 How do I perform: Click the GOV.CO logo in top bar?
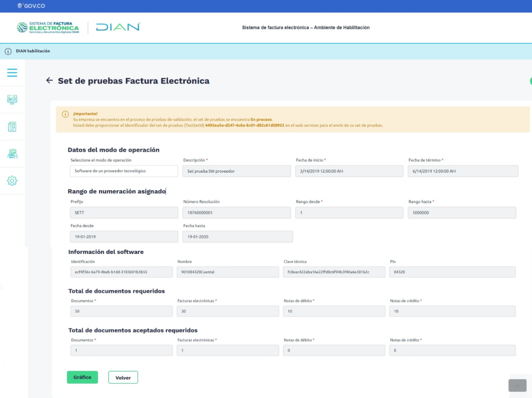(31, 6)
